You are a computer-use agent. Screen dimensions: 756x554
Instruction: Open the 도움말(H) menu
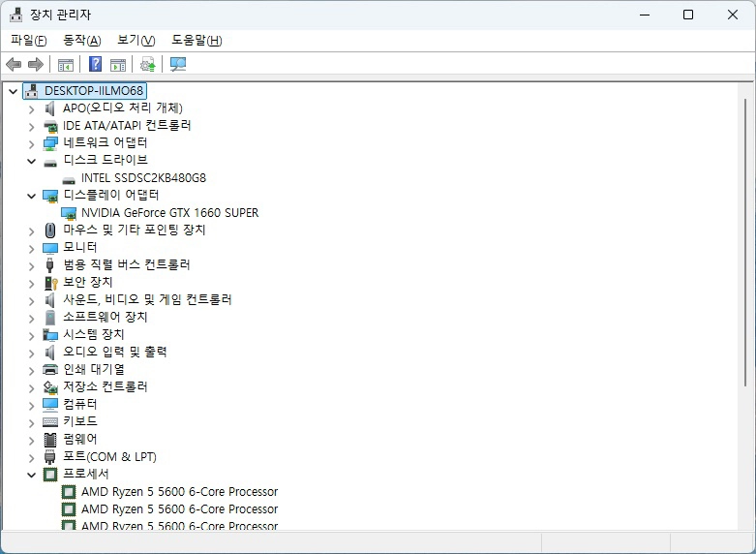point(197,40)
